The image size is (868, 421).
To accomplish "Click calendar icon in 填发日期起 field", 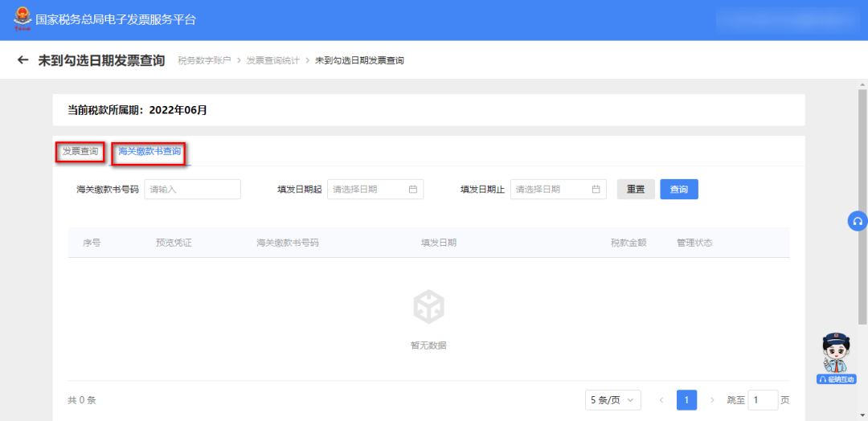I will 412,189.
